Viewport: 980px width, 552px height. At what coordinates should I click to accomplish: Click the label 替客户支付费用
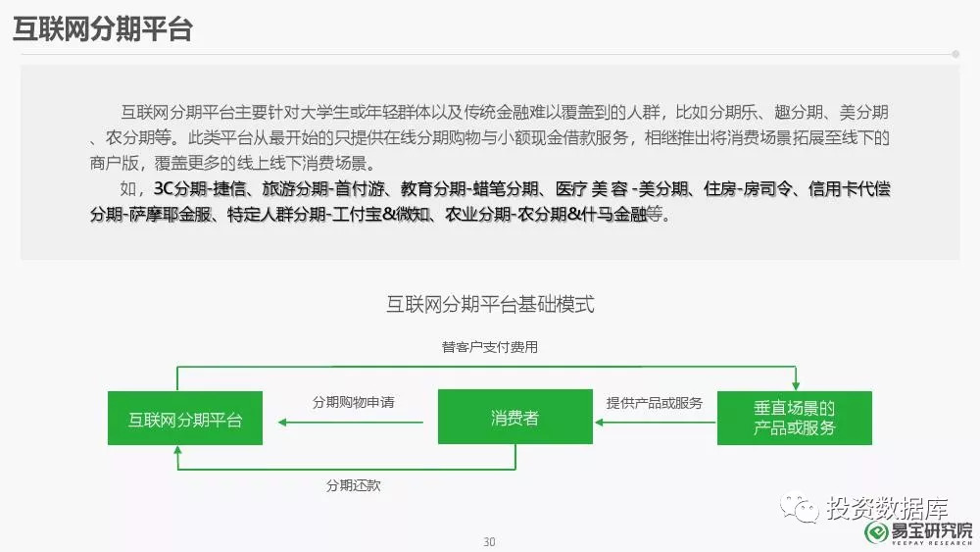[489, 347]
